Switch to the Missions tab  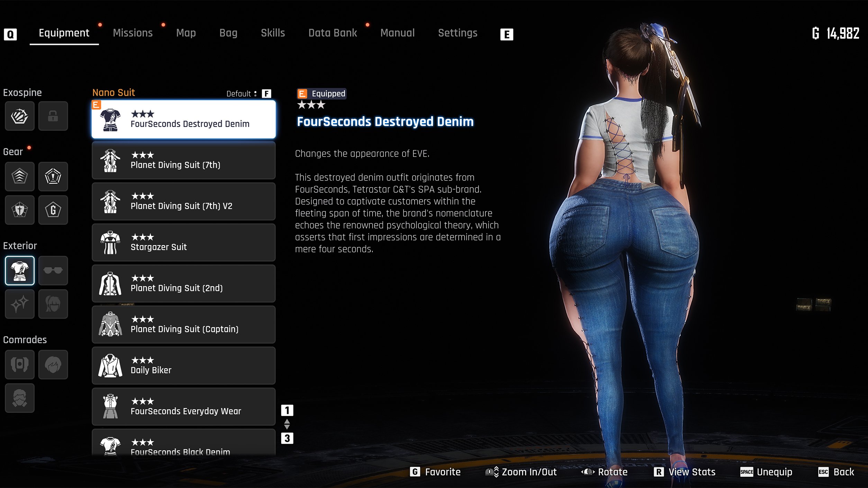click(133, 33)
